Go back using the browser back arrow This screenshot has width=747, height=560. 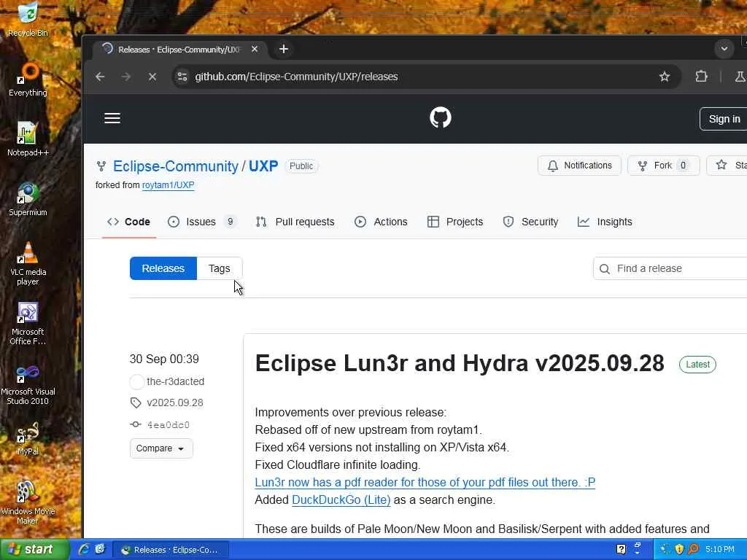(100, 77)
